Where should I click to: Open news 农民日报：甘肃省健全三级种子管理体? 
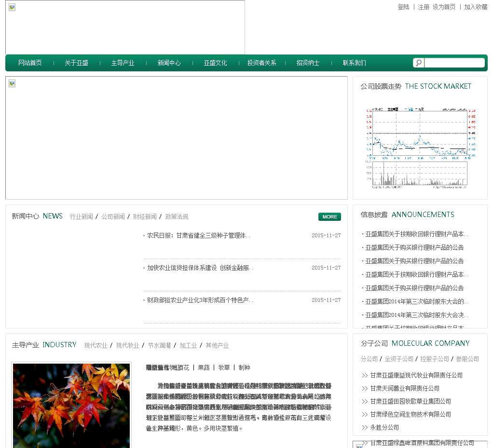point(198,235)
